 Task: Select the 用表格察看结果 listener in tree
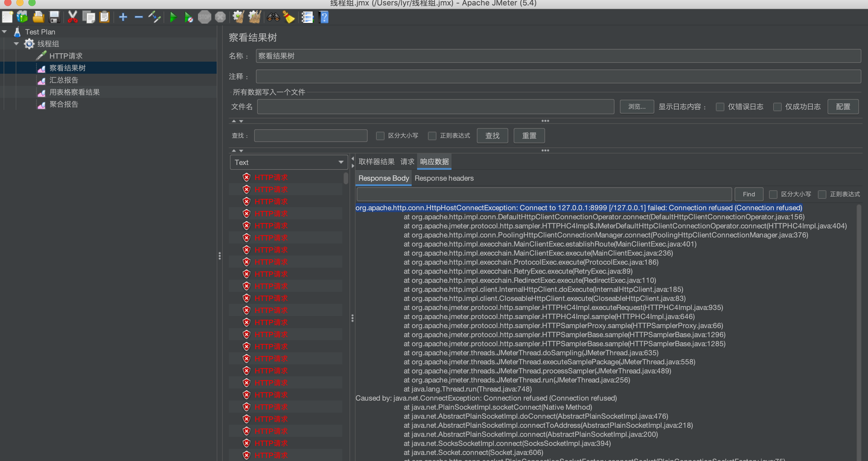[75, 92]
